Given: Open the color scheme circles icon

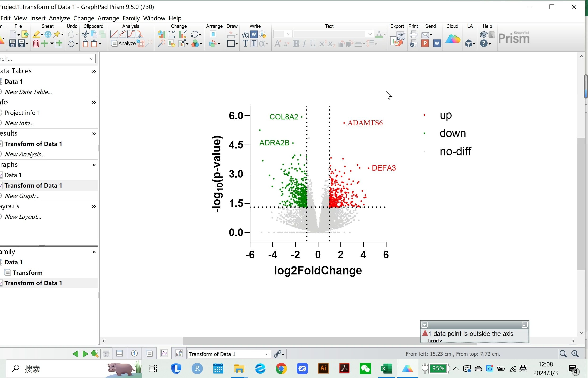Looking at the screenshot, I should pyautogui.click(x=195, y=44).
